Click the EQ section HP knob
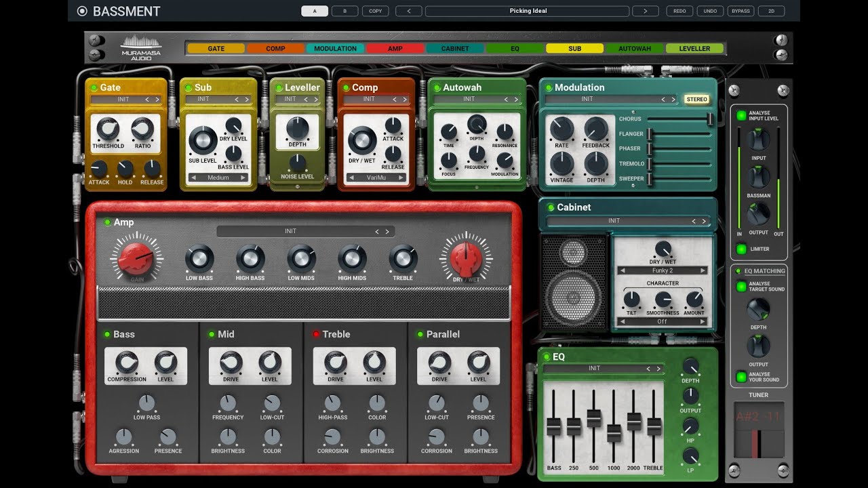Viewport: 868px width, 488px height. coord(690,426)
